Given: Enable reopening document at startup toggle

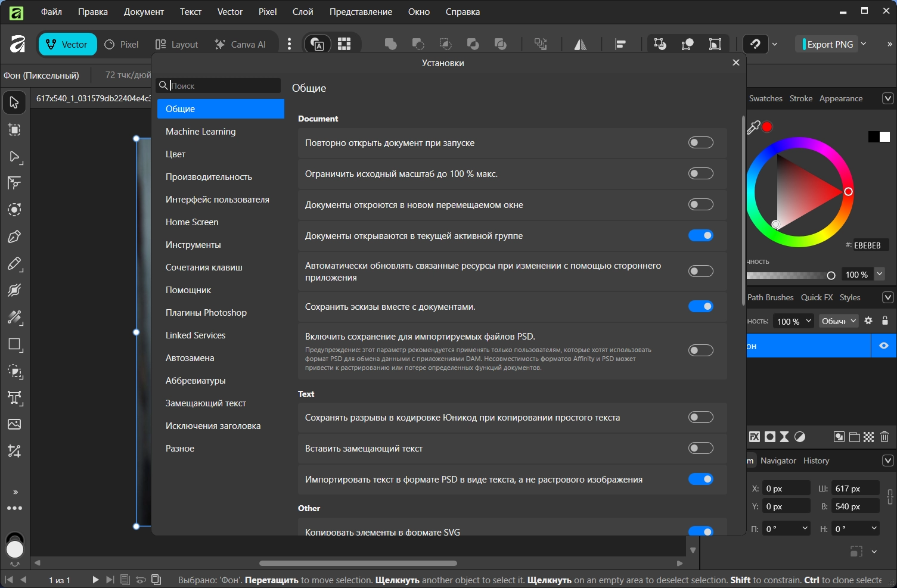Looking at the screenshot, I should click(700, 142).
